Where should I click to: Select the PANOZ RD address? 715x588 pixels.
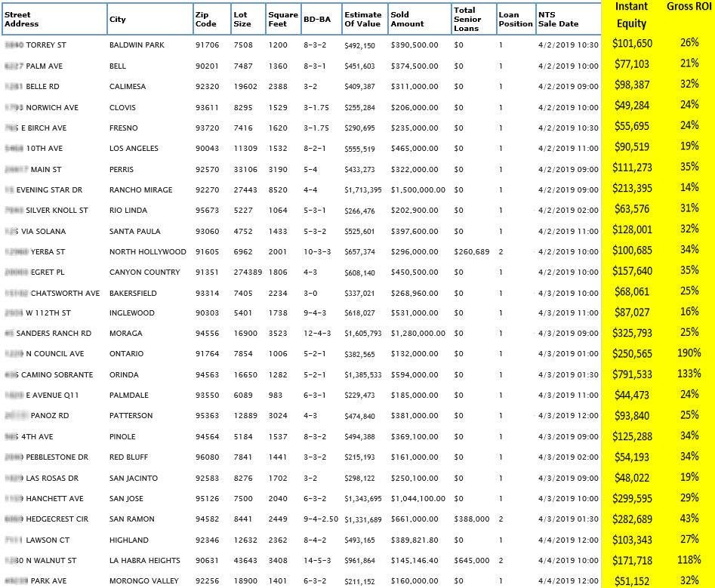pyautogui.click(x=37, y=416)
